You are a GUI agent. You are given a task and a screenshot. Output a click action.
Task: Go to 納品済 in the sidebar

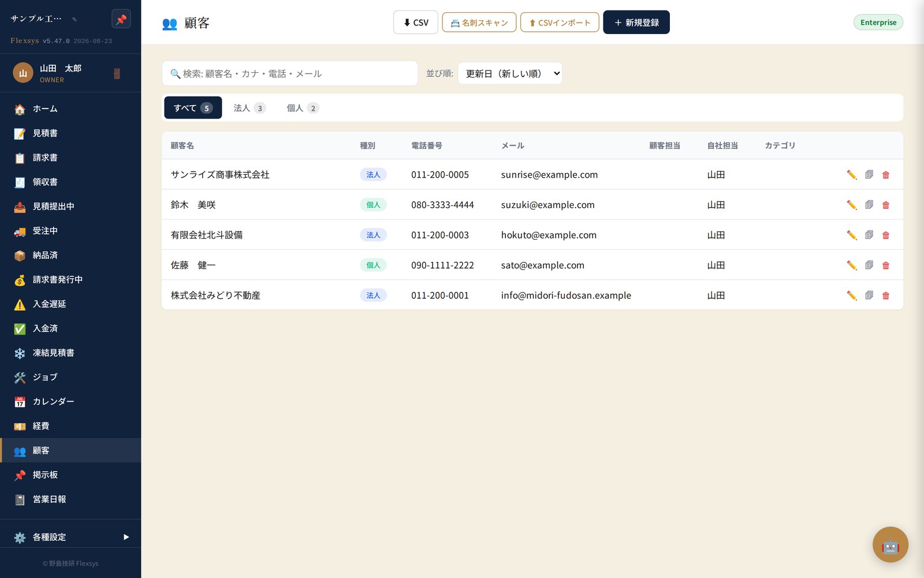click(70, 255)
